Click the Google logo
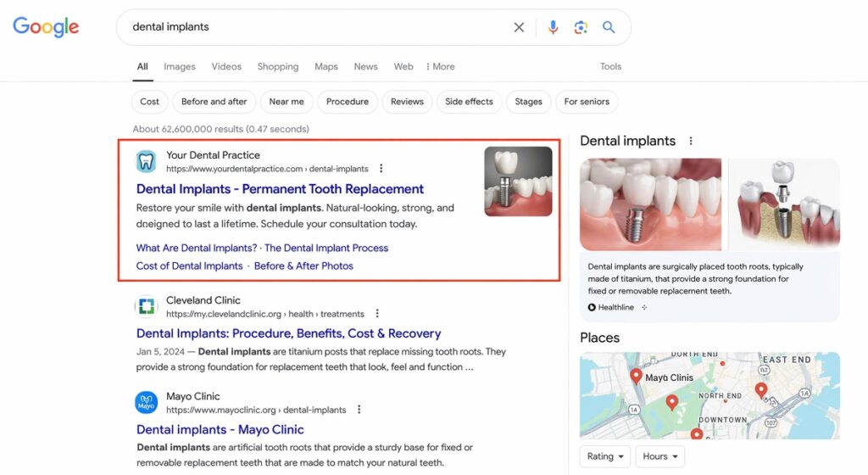 [46, 26]
